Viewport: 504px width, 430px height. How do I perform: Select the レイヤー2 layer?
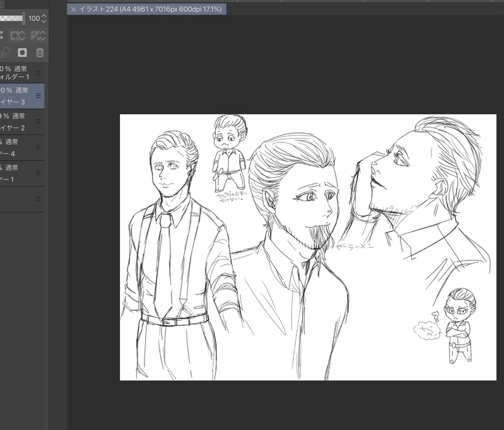16,122
